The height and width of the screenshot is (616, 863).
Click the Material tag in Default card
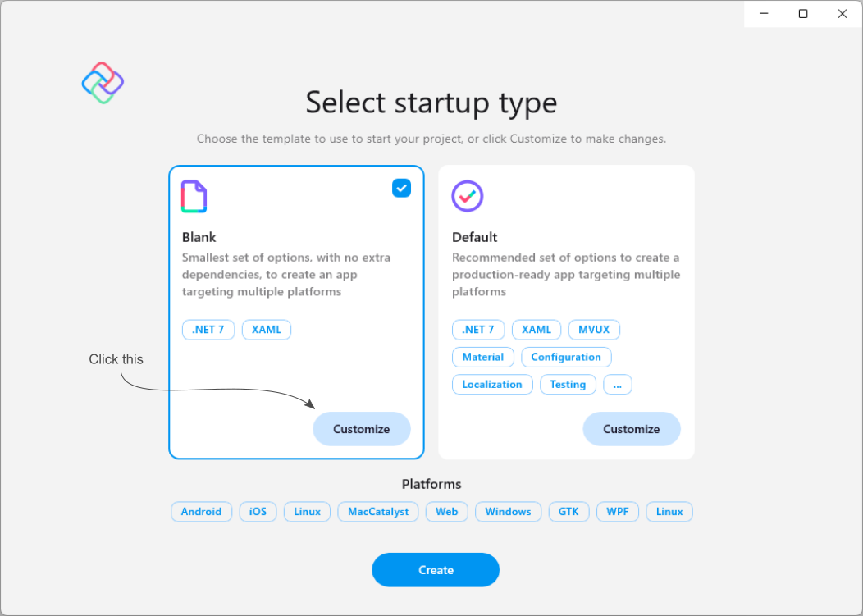point(482,357)
